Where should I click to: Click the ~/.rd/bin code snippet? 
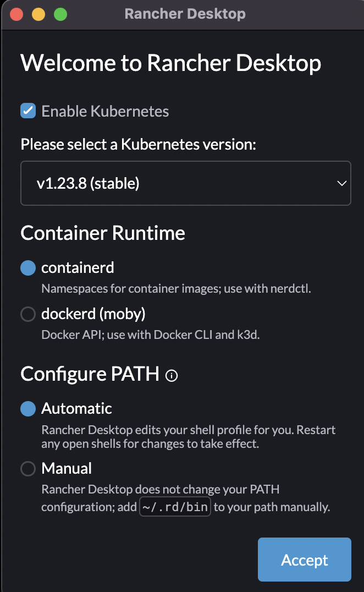pos(175,507)
